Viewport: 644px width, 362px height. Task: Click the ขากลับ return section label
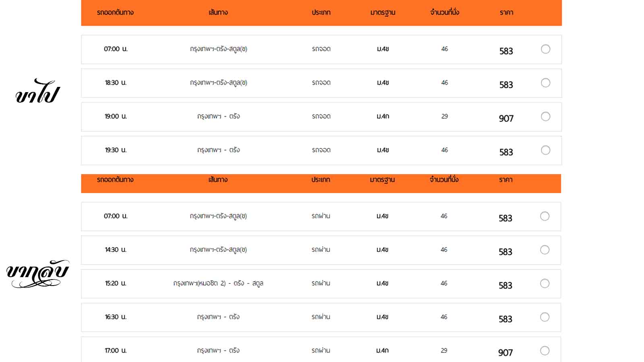pos(37,274)
